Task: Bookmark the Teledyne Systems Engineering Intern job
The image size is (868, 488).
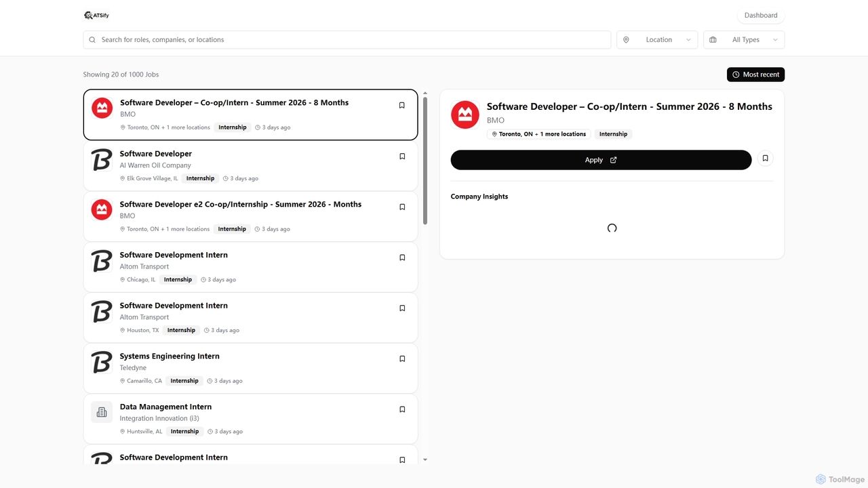Action: click(402, 359)
